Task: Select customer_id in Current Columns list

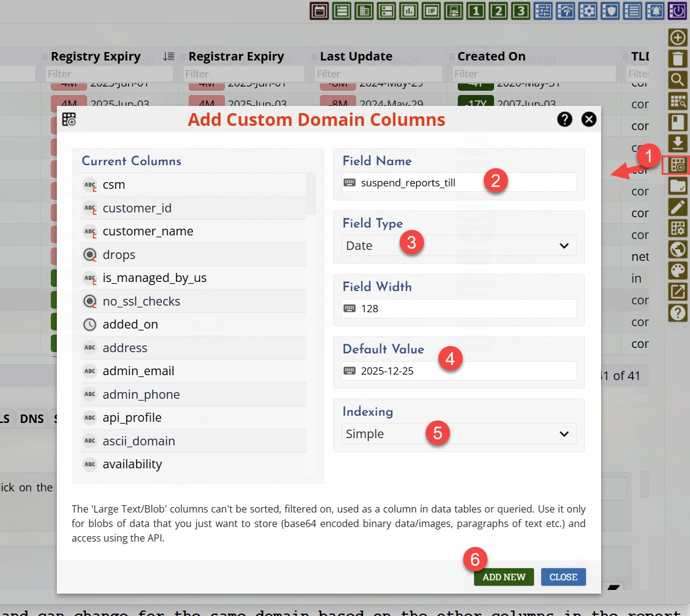Action: (x=194, y=208)
